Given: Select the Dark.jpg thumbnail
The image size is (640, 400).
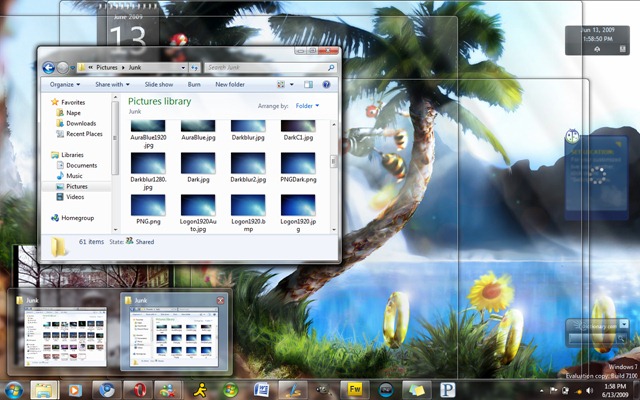Looking at the screenshot, I should coord(198,167).
